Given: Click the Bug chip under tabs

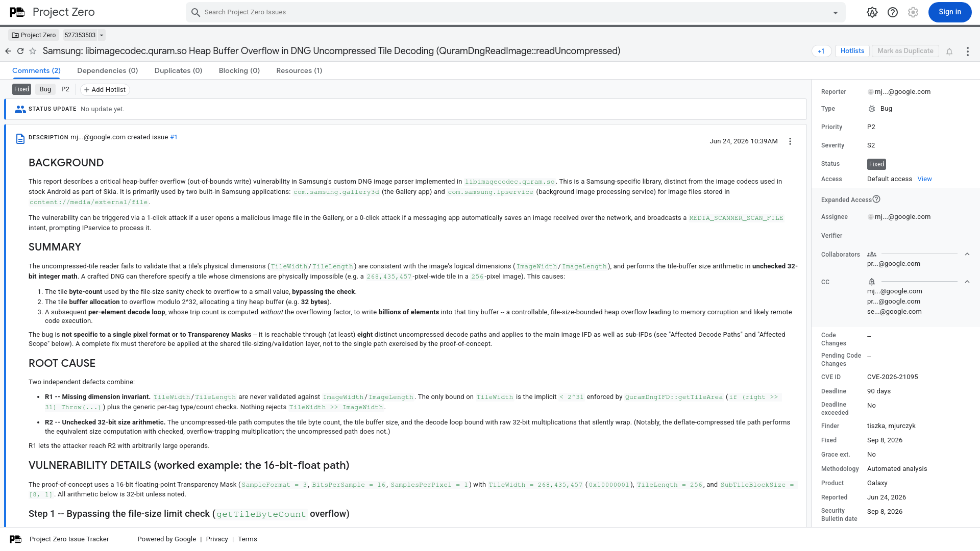Looking at the screenshot, I should click(x=45, y=89).
